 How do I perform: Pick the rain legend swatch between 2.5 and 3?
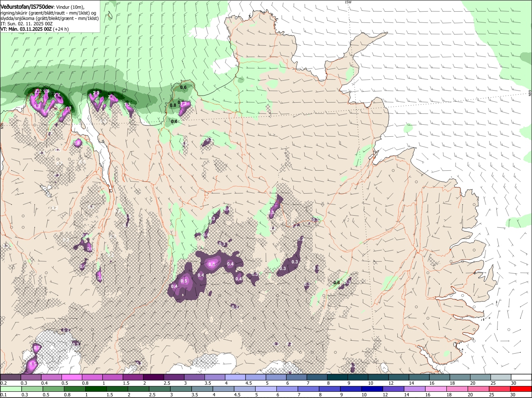coord(160,389)
